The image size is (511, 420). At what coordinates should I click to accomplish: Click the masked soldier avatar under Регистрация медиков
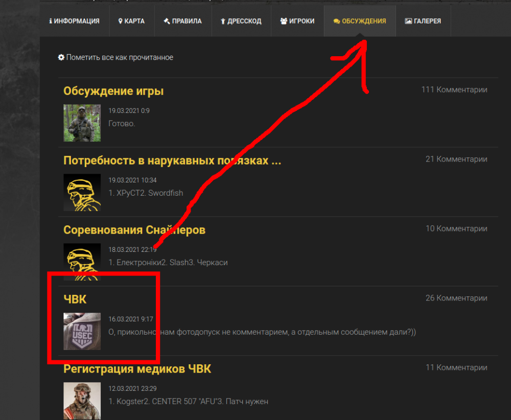82,401
